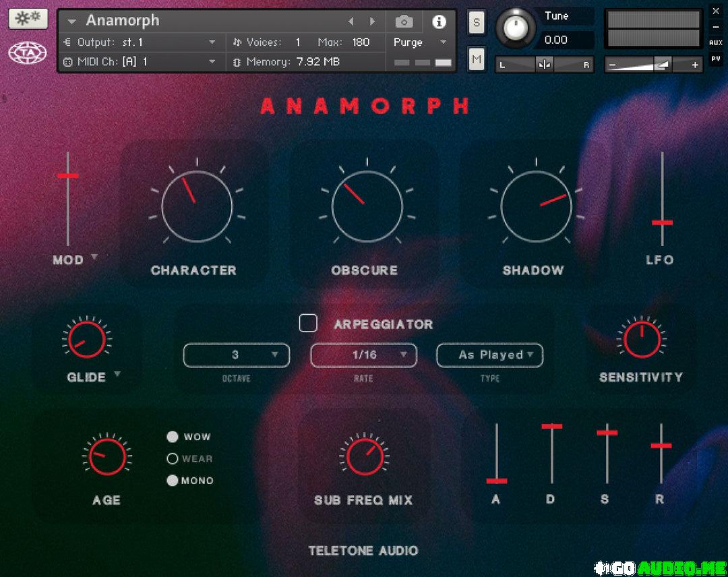Click the pan center icon

(x=544, y=65)
